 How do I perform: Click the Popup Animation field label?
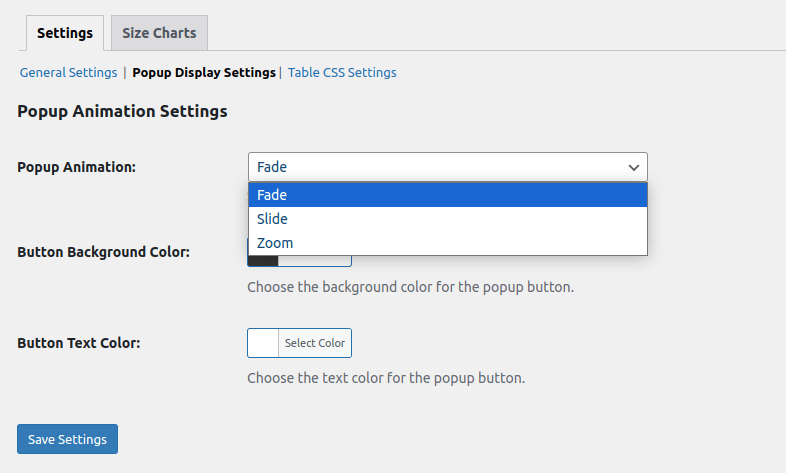tap(76, 167)
